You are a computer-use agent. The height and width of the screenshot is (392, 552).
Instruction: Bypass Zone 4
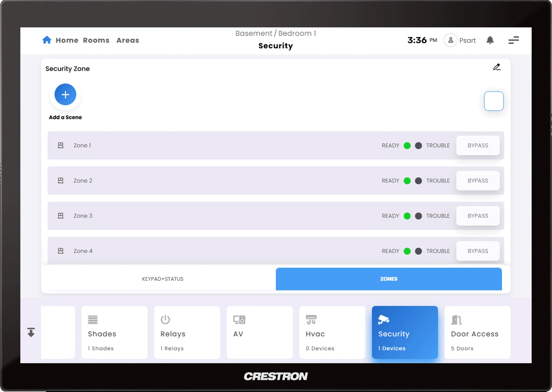pyautogui.click(x=478, y=251)
